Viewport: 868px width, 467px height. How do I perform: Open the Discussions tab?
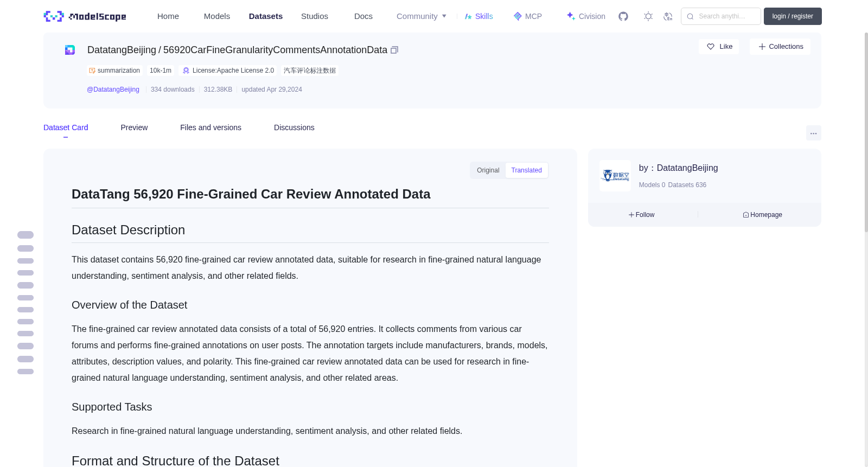[294, 127]
